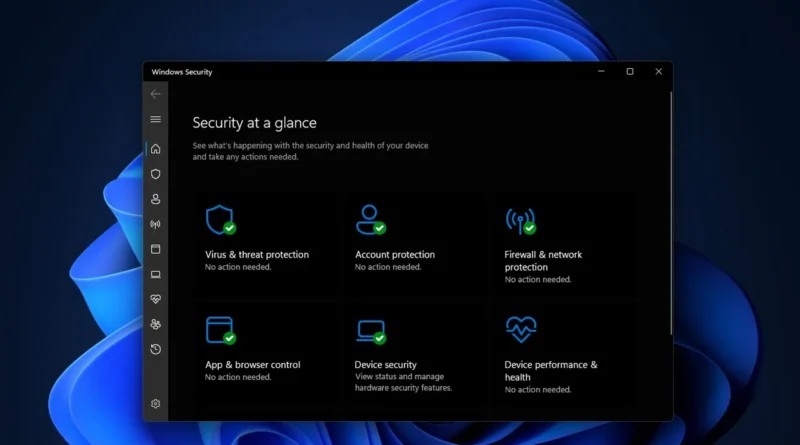Open App & browser control window icon in sidebar

[x=156, y=249]
